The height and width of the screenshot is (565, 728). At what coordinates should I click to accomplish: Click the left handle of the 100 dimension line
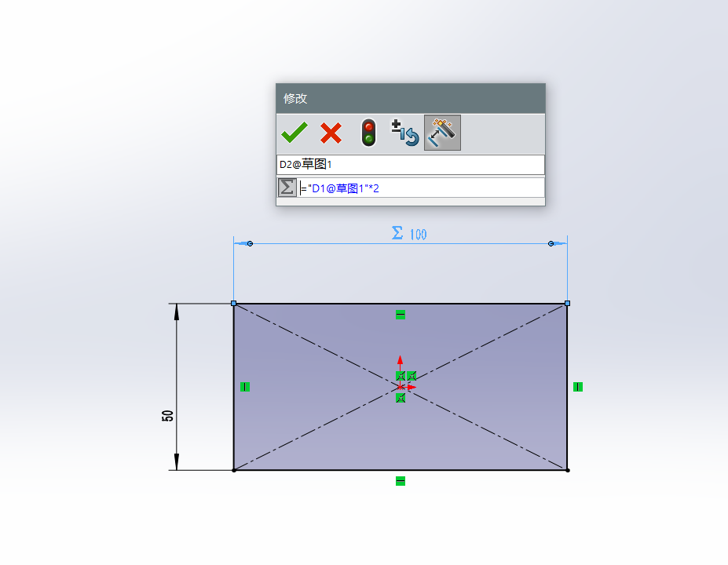pyautogui.click(x=250, y=243)
